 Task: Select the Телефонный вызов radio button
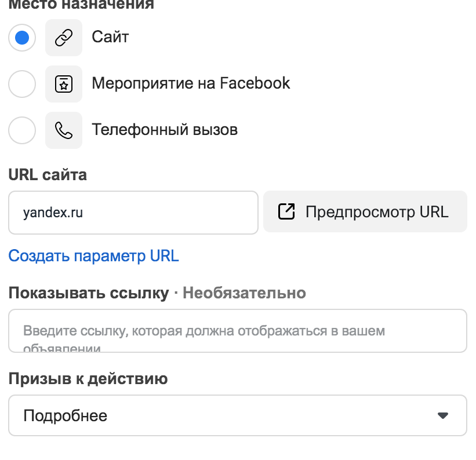point(22,130)
